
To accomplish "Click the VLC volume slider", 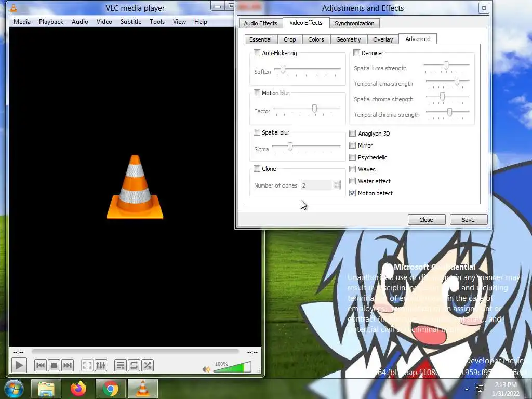I will 232,367.
